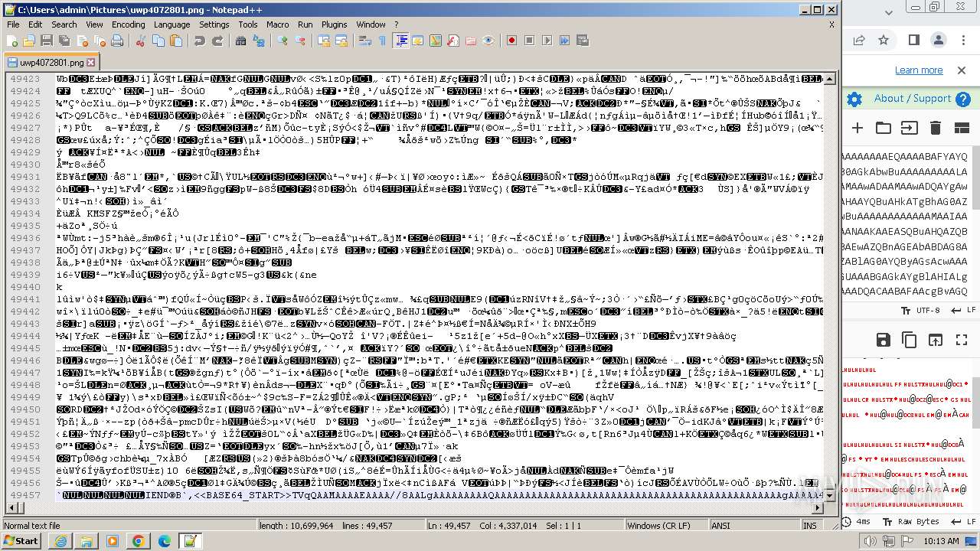Click the Raw Bytes button
The height and width of the screenshot is (551, 980).
click(913, 521)
